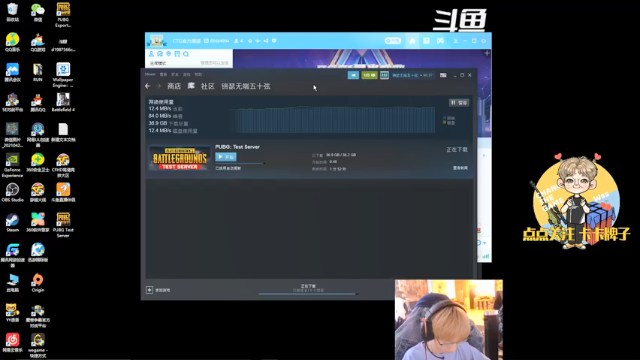Open the Origin desktop shortcut
Image resolution: width=640 pixels, height=360 pixels.
tap(38, 282)
